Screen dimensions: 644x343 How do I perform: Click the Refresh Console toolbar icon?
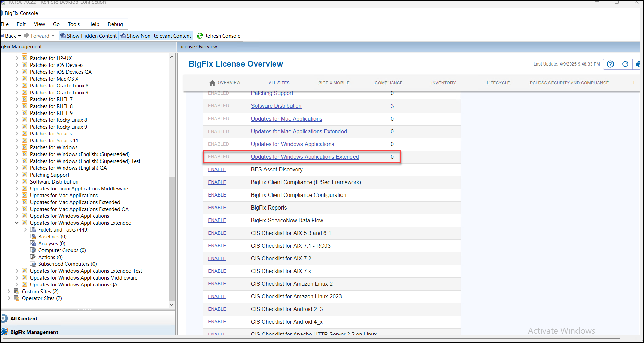tap(200, 36)
